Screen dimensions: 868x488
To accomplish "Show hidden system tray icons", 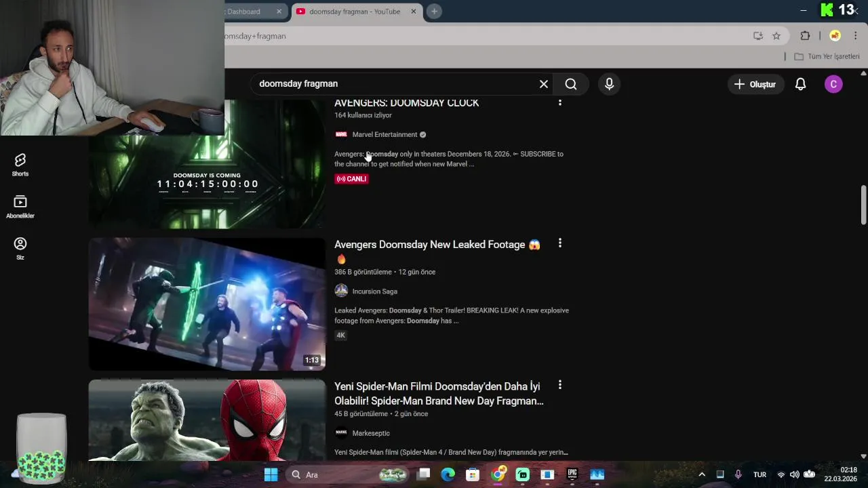I will [702, 474].
